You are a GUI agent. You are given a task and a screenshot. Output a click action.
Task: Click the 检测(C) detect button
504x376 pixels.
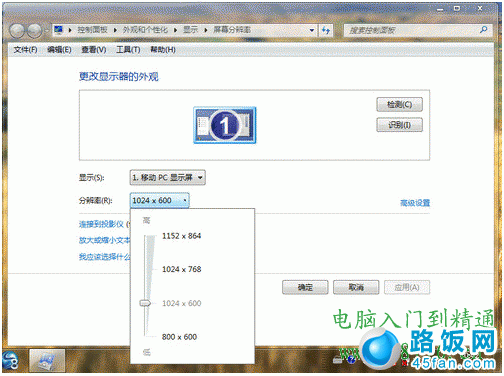click(399, 105)
